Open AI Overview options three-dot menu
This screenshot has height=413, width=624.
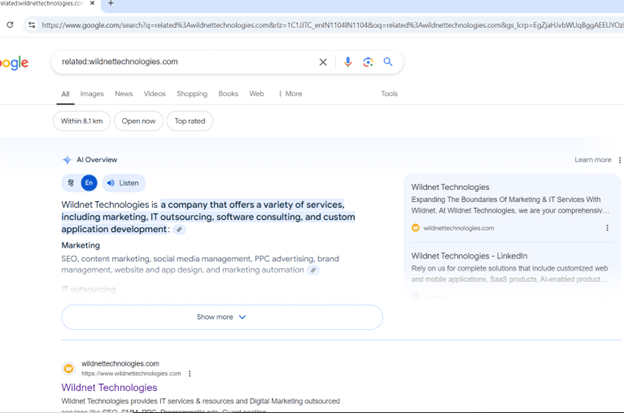[x=620, y=160]
